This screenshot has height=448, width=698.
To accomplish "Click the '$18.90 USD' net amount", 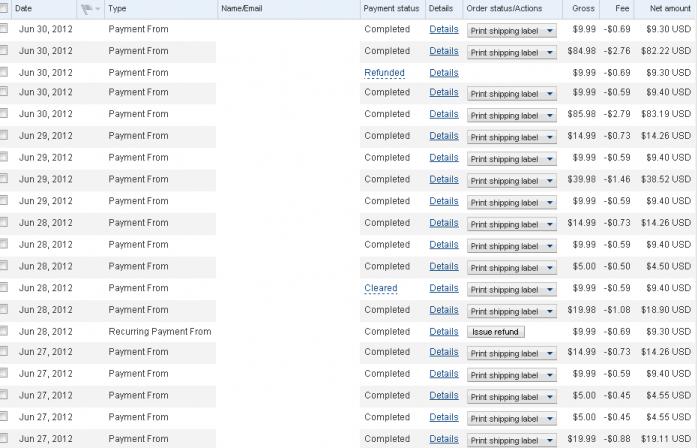I will click(666, 310).
